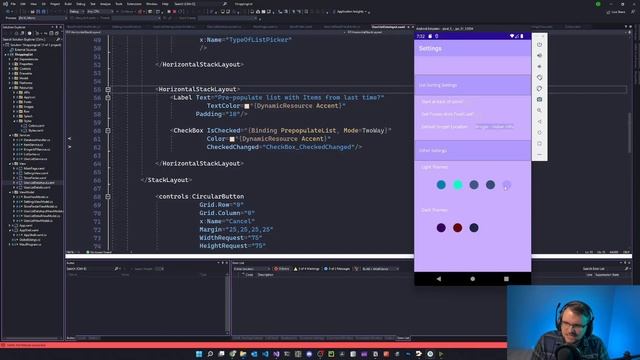Open the Edit menu
This screenshot has height=360, width=640.
click(23, 4)
